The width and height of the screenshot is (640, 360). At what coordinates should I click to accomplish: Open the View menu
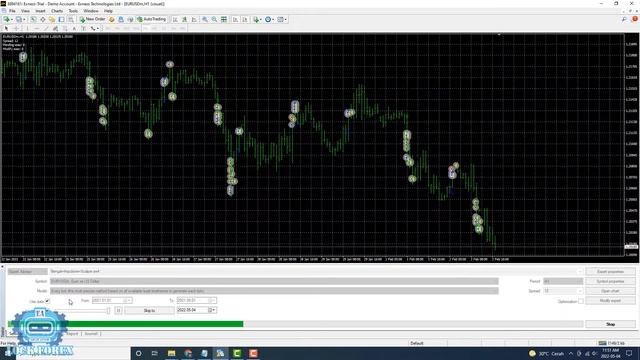(25, 11)
